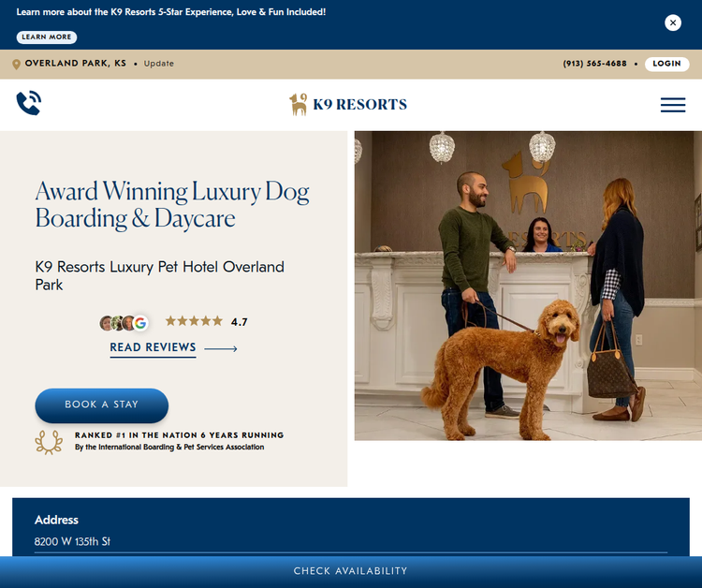Screen dimensions: 702x588
Task: Click the K9 Resorts dog logo
Action: coord(299,104)
